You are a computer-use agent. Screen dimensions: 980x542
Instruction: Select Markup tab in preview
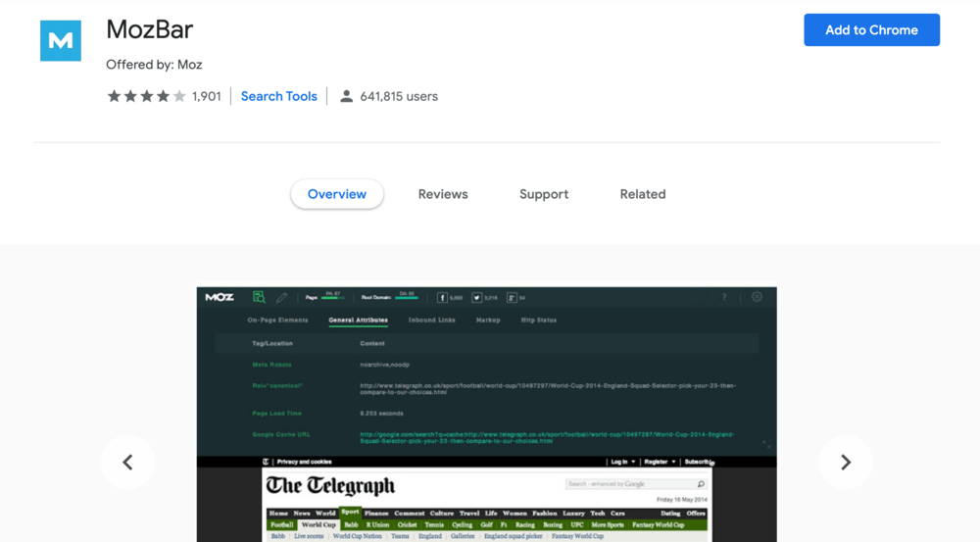[488, 320]
